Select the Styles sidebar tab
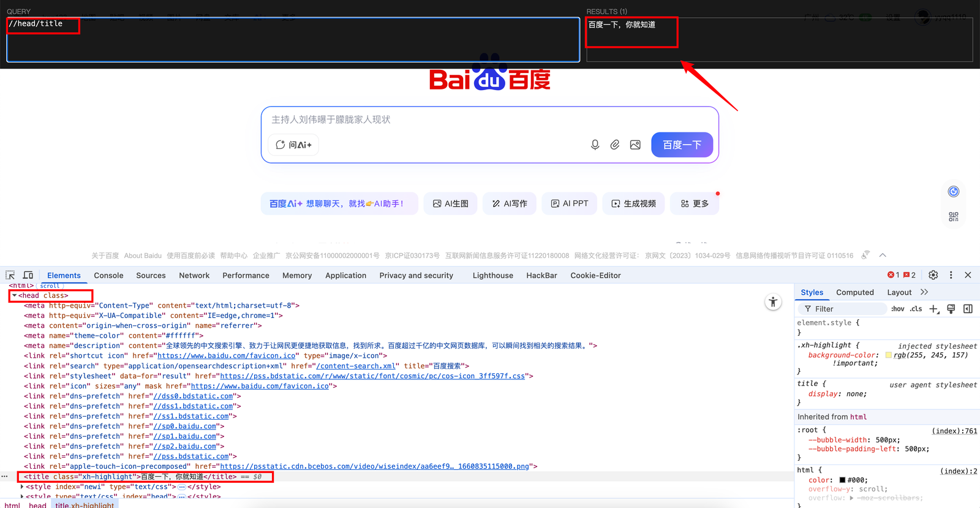Screen dimensions: 980x508 click(x=812, y=292)
